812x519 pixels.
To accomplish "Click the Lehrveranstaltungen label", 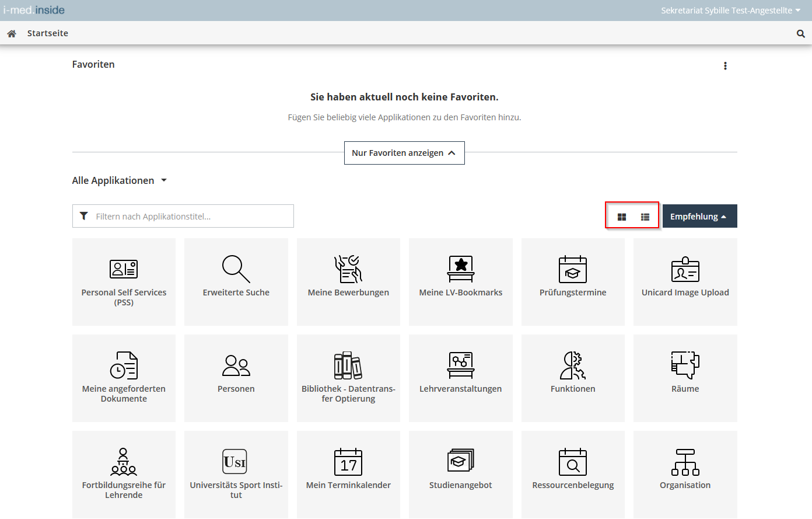I will click(x=461, y=389).
